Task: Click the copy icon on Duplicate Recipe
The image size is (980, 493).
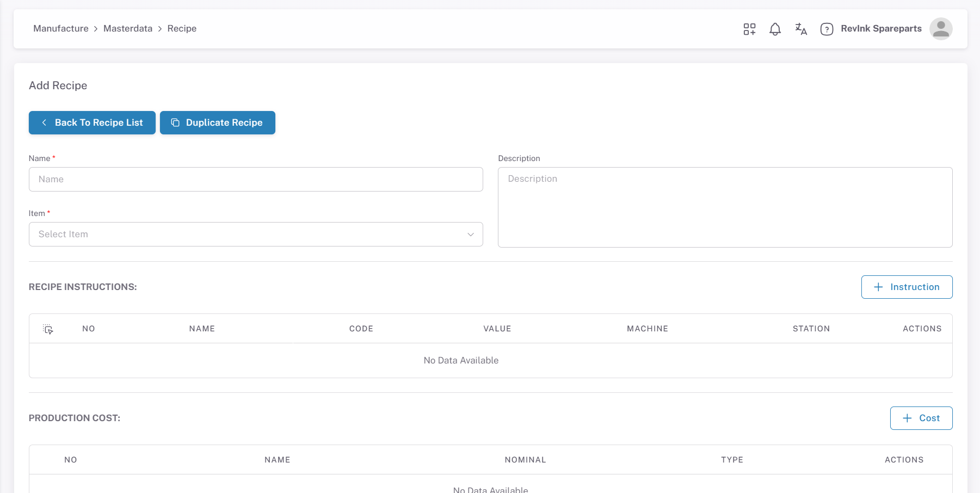Action: point(175,123)
